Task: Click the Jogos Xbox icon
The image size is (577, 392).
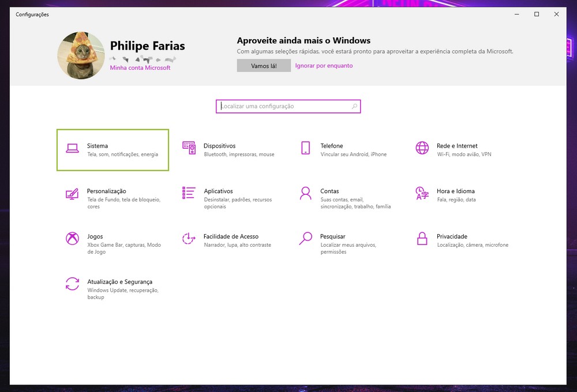Action: point(72,238)
